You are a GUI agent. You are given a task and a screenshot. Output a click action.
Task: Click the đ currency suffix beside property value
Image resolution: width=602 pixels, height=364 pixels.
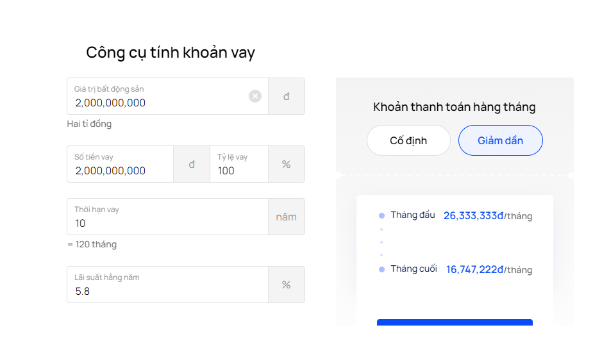286,96
